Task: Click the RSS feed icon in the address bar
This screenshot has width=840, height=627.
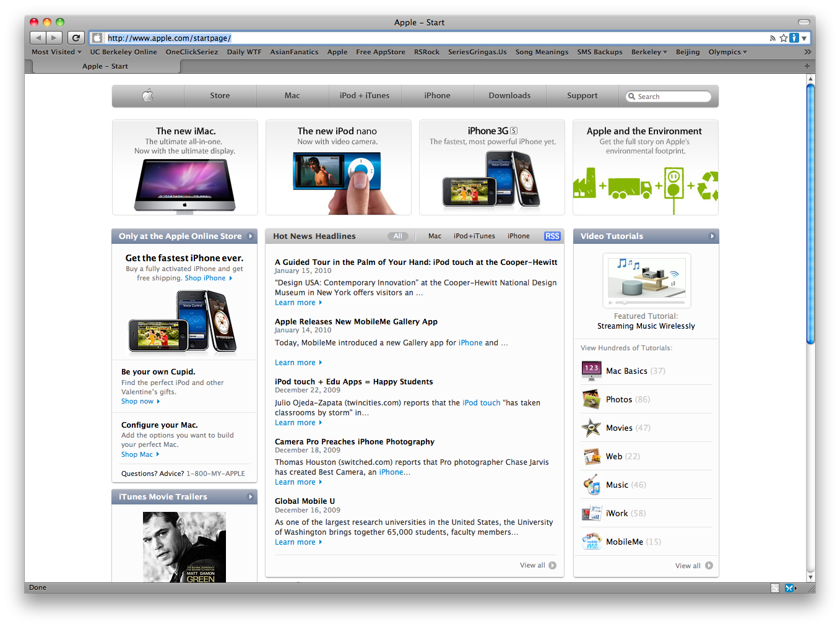Action: tap(772, 38)
